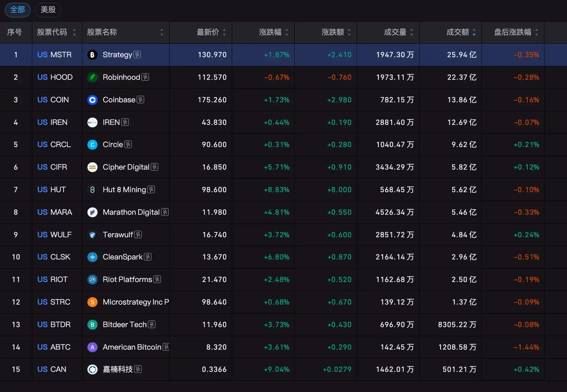Click the Strategy Bitcoin logo icon
This screenshot has height=392, width=567.
pos(92,55)
